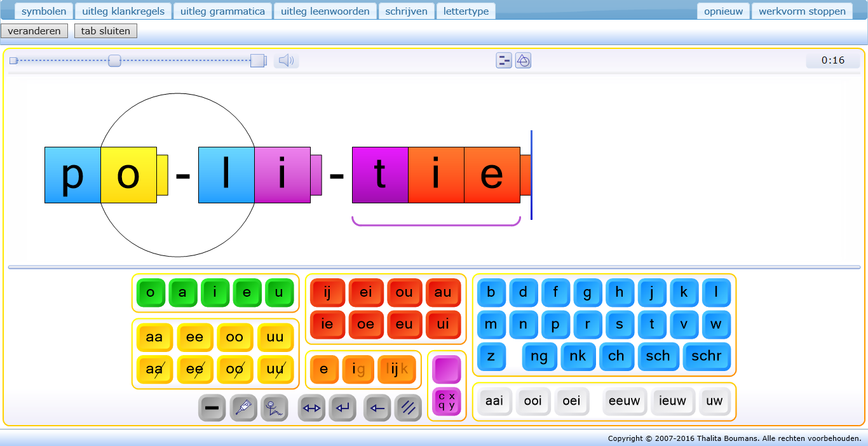The width and height of the screenshot is (868, 446).
Task: Click the sitting stick figure icon
Action: (x=275, y=408)
